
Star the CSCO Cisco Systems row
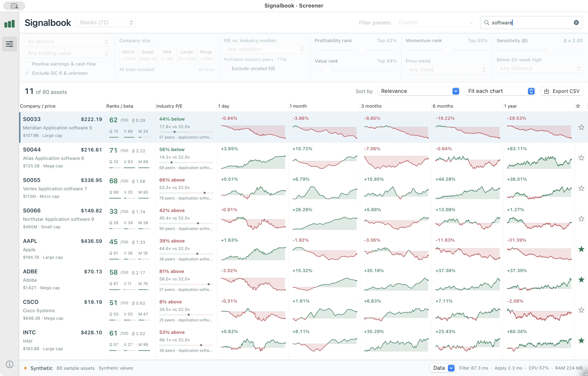click(581, 310)
